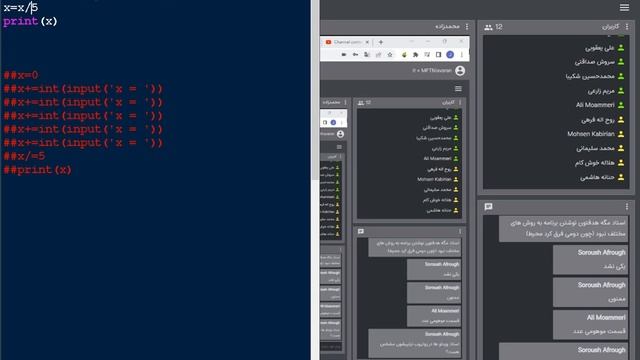
Task: Click the chat panel speech bubble icon
Action: 488,207
